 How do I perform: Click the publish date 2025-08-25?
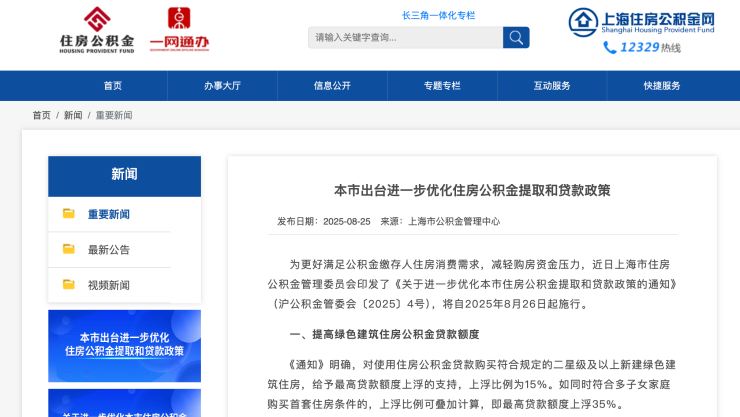[x=347, y=221]
